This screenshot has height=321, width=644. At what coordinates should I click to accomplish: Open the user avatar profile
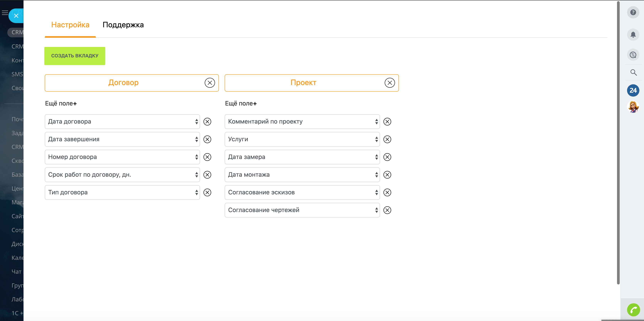633,107
